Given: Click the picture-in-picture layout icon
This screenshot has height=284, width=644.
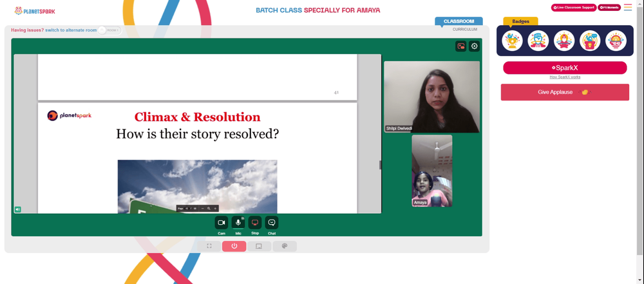Looking at the screenshot, I should pos(461,46).
